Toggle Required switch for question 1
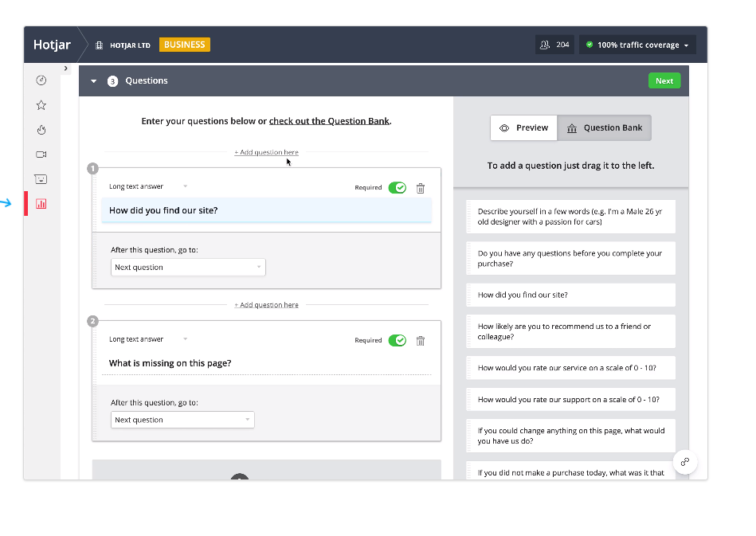756x536 pixels. pos(397,188)
